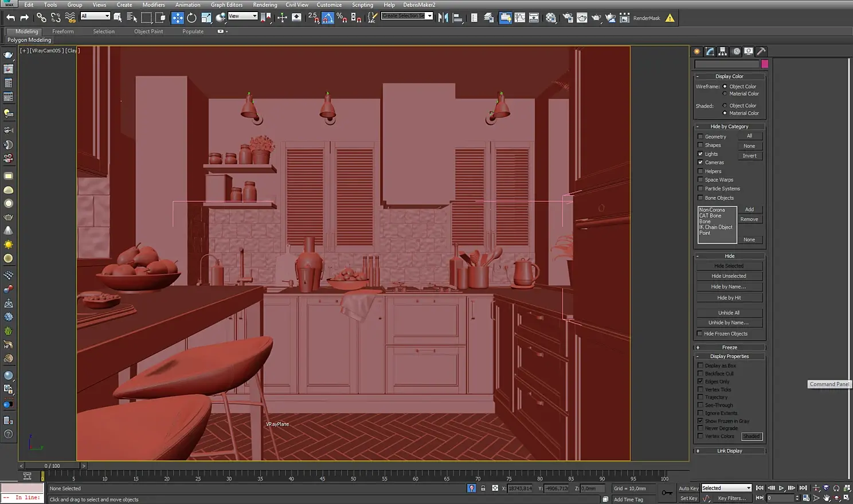Click the Hide Unselected button

pos(729,276)
